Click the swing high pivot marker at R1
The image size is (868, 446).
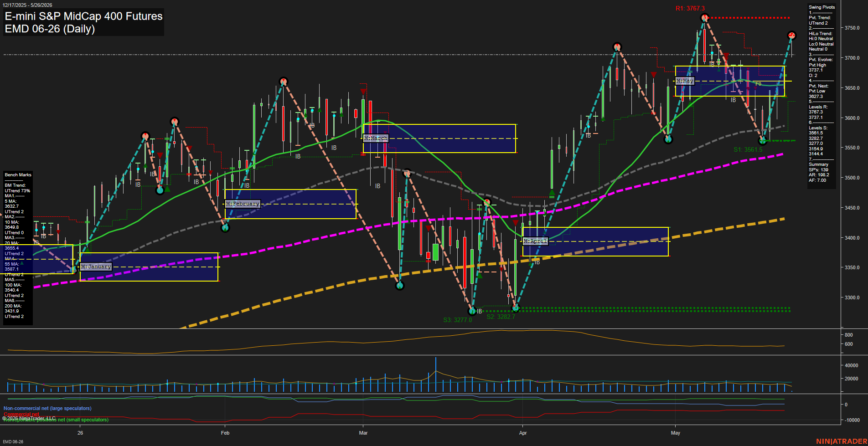(x=705, y=18)
